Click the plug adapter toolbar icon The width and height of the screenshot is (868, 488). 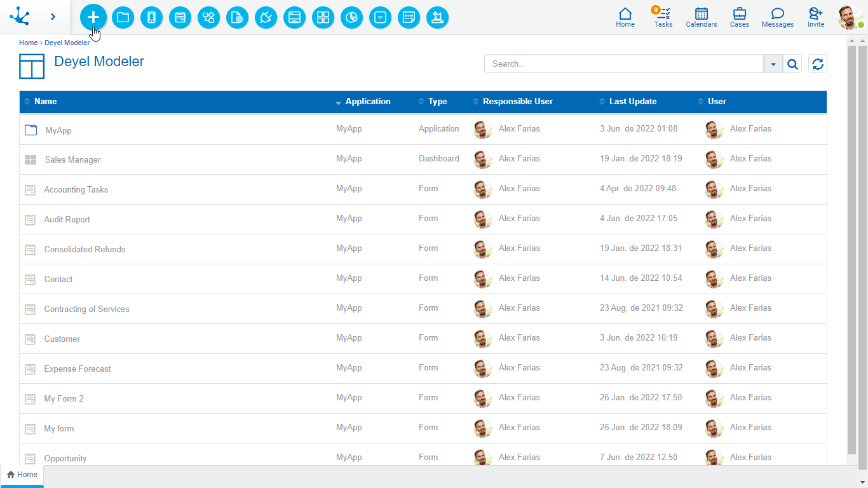click(x=266, y=18)
